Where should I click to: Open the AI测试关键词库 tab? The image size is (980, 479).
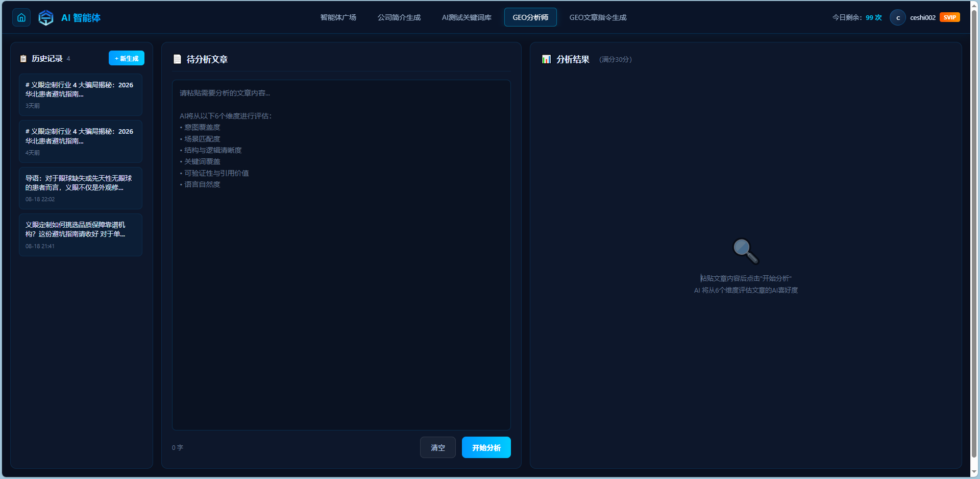click(467, 17)
